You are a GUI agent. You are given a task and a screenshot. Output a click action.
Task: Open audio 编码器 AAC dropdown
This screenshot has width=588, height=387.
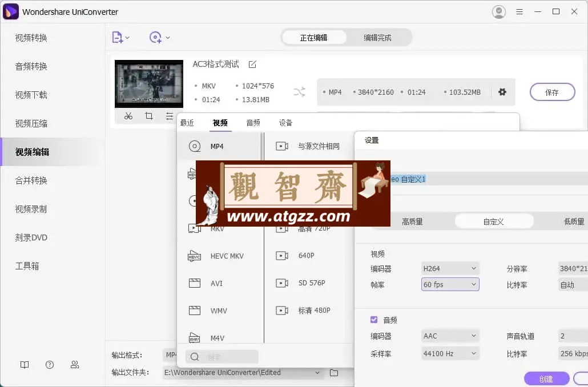click(x=450, y=336)
